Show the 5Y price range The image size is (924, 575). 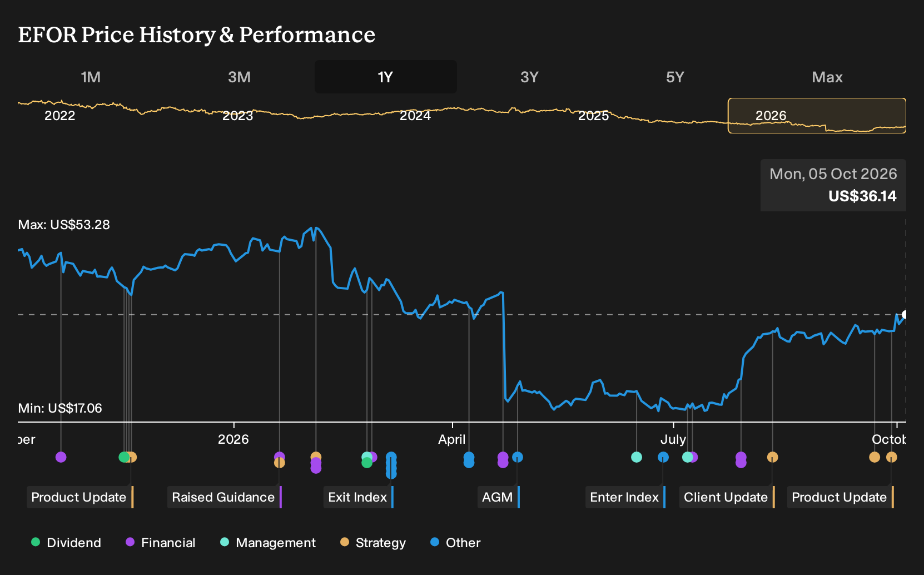675,77
